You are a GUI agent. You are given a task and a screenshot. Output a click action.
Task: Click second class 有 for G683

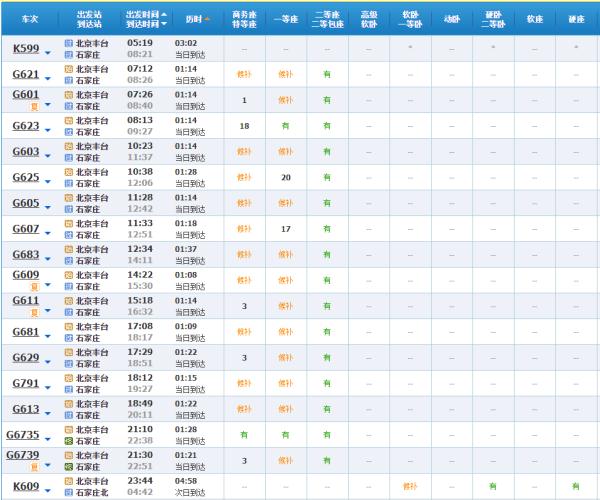click(x=327, y=254)
